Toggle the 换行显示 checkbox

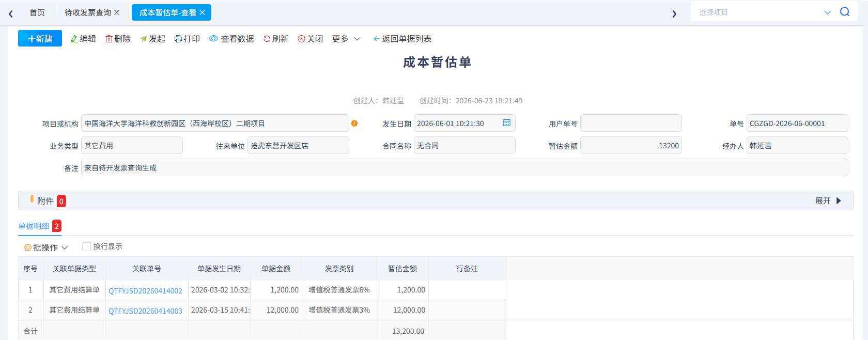pos(86,246)
